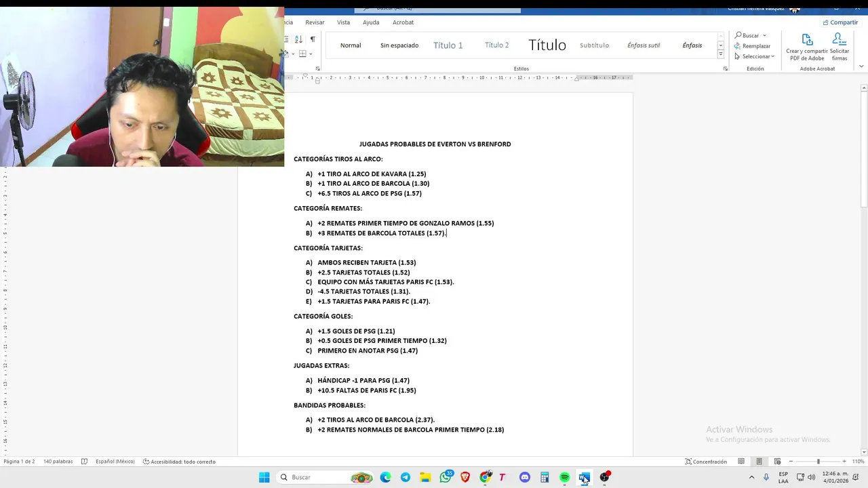
Task: Open the Buscar dropdown arrow
Action: [764, 36]
